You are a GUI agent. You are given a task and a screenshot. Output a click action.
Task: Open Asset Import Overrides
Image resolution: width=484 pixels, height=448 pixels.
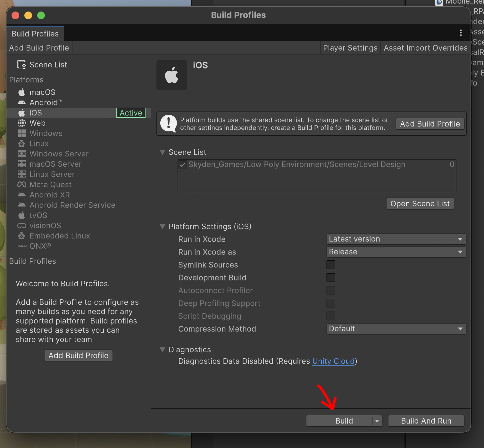(426, 48)
